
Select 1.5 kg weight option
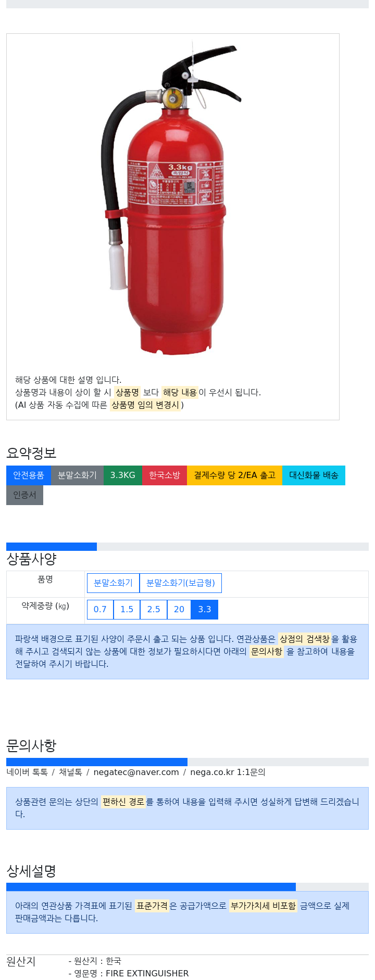pyautogui.click(x=127, y=610)
